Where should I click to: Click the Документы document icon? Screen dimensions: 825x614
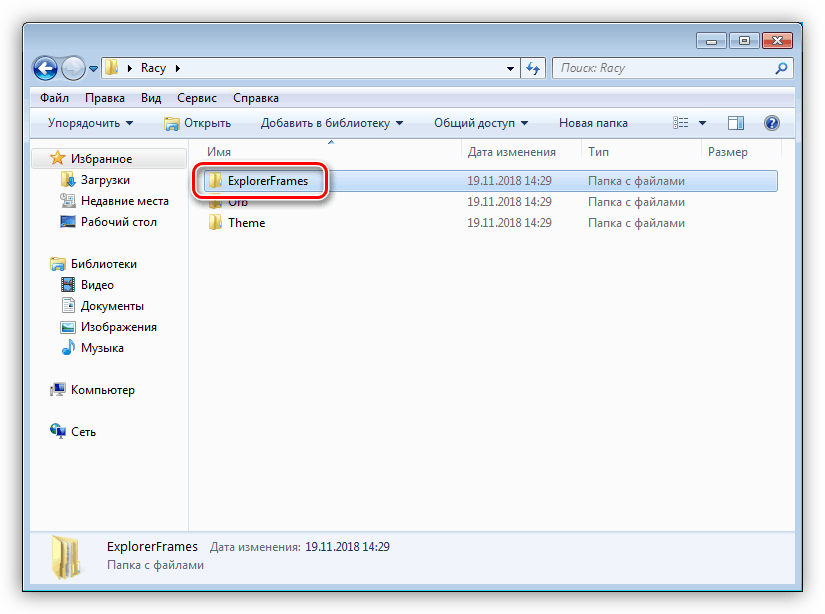click(x=68, y=306)
